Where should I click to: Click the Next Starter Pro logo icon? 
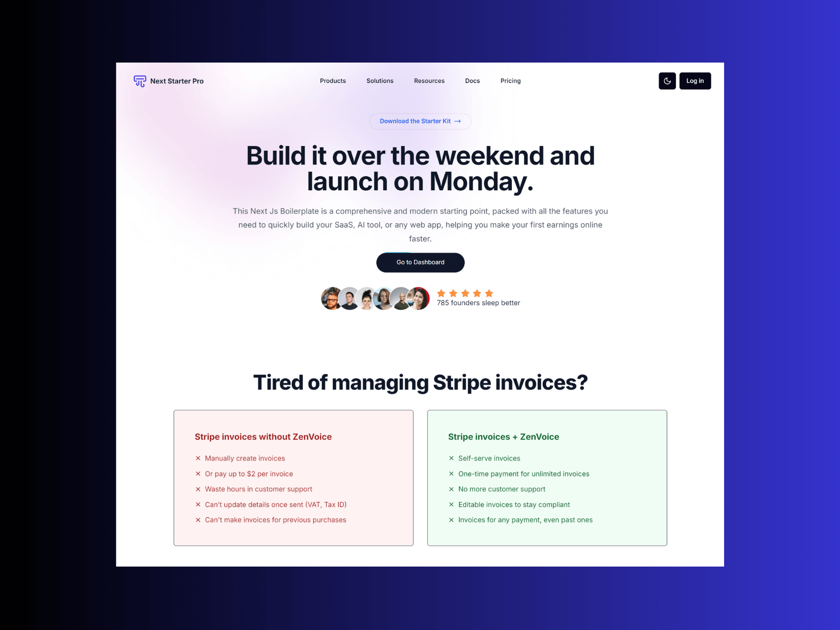pyautogui.click(x=140, y=81)
